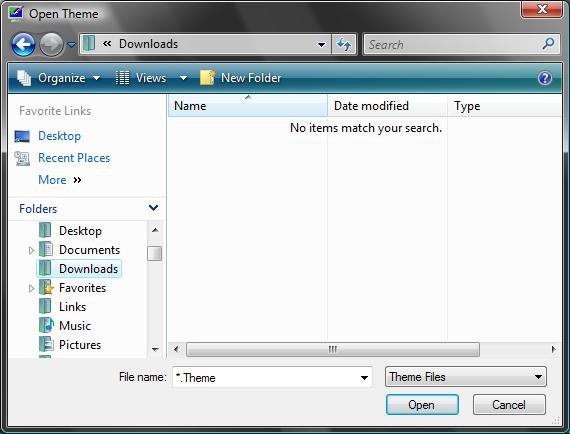Click the Views grid icon

point(122,78)
